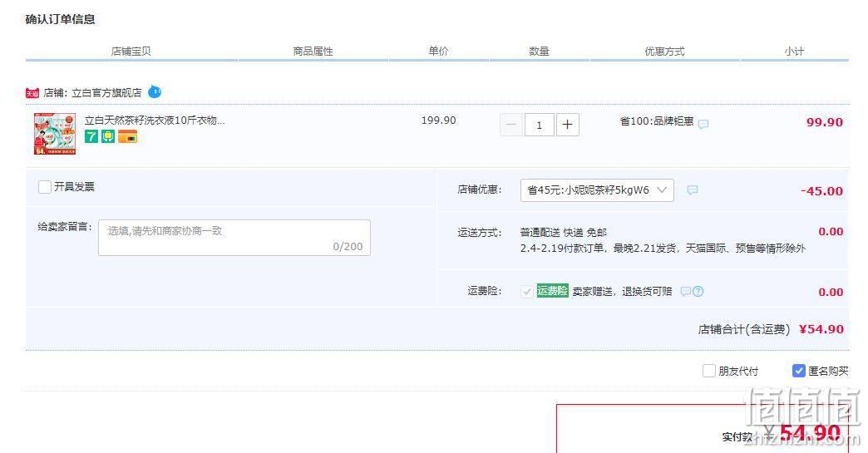Click the 优惠方式 column header
The image size is (868, 453).
(x=664, y=52)
